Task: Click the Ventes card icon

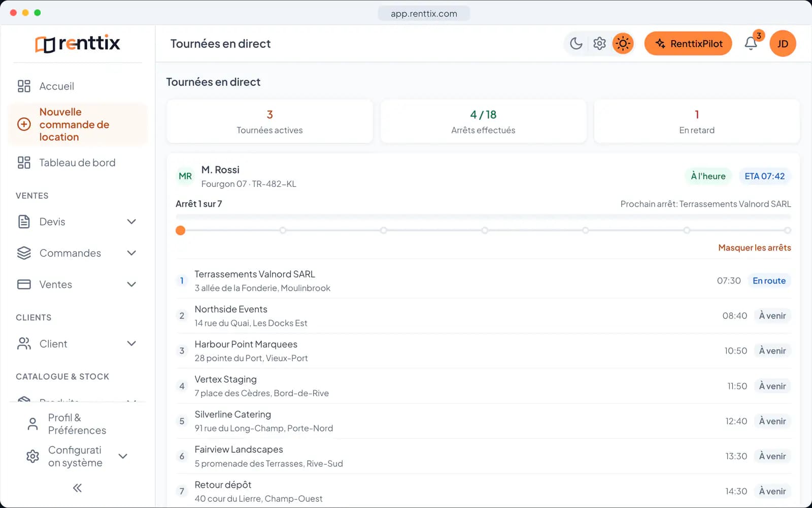Action: 24,284
